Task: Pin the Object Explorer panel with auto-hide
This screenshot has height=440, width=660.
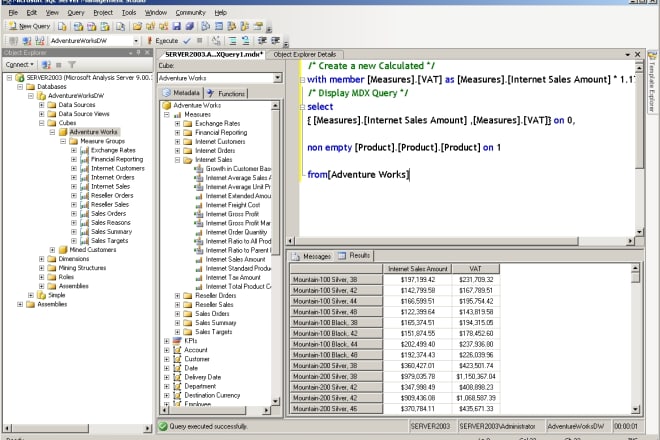Action: tap(138, 52)
